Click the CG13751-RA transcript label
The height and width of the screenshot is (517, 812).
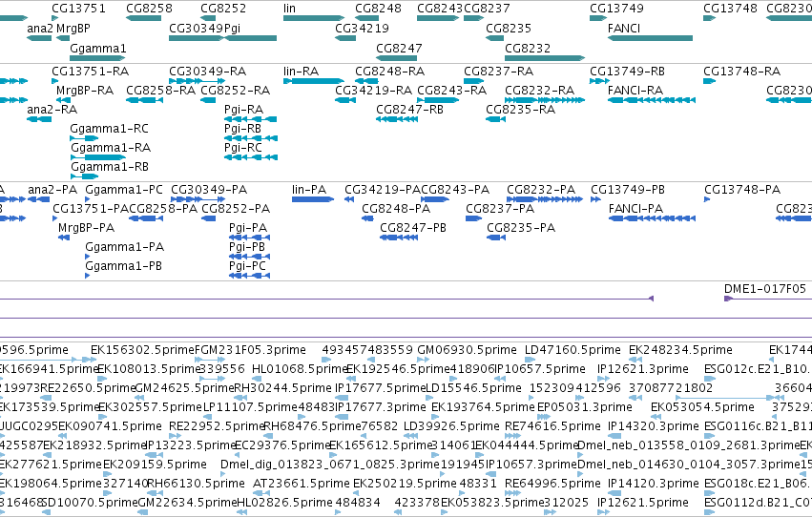click(x=90, y=72)
